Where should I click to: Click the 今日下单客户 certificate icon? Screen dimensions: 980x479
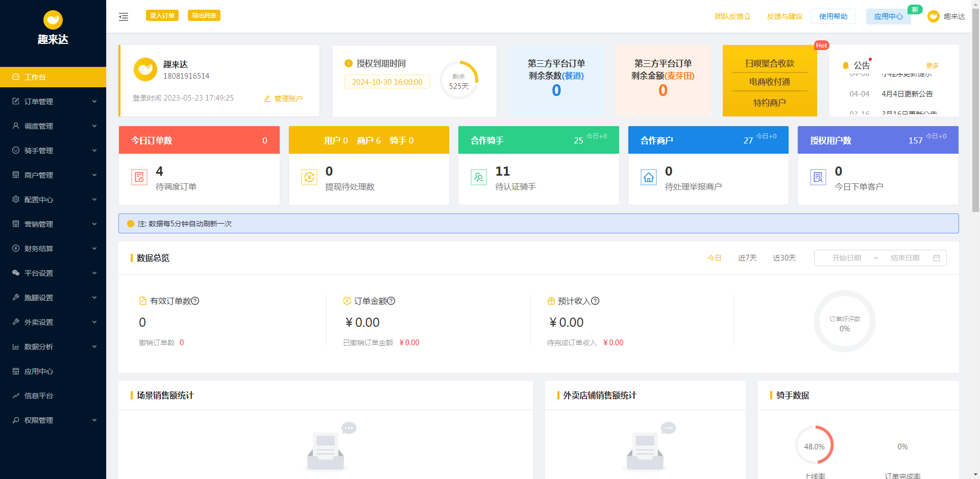pos(818,177)
